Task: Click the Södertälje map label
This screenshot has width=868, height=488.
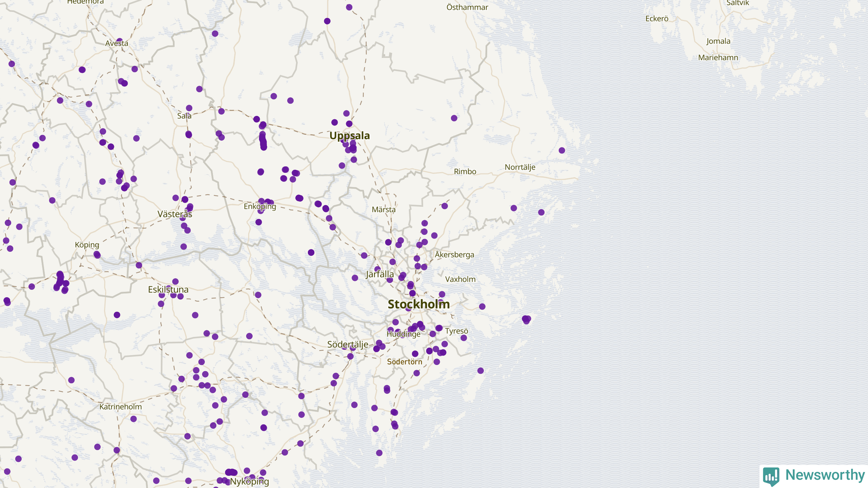Action: tap(348, 345)
